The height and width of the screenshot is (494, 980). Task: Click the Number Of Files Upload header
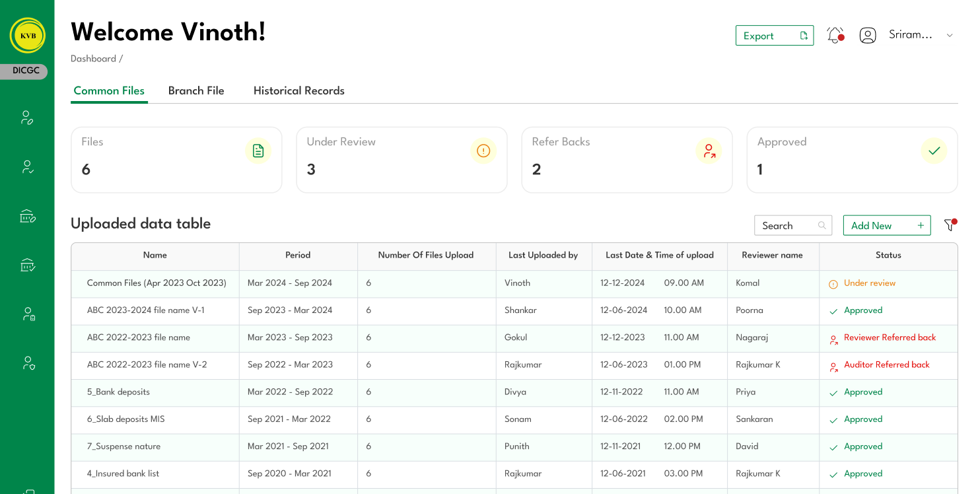tap(426, 256)
